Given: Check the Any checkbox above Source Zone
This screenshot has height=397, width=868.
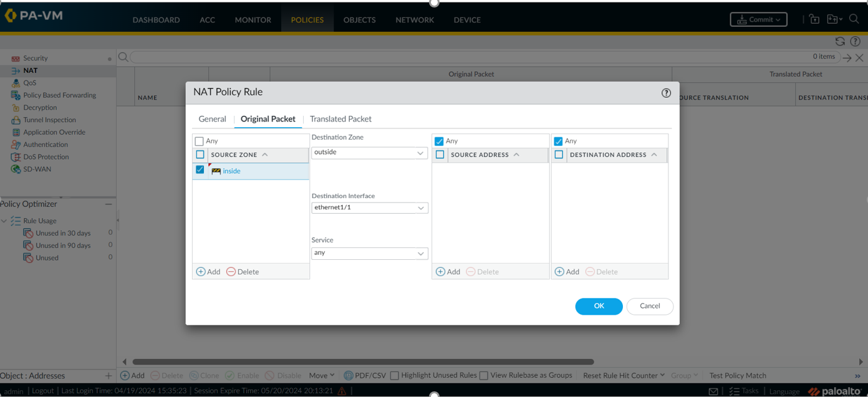Looking at the screenshot, I should 200,141.
